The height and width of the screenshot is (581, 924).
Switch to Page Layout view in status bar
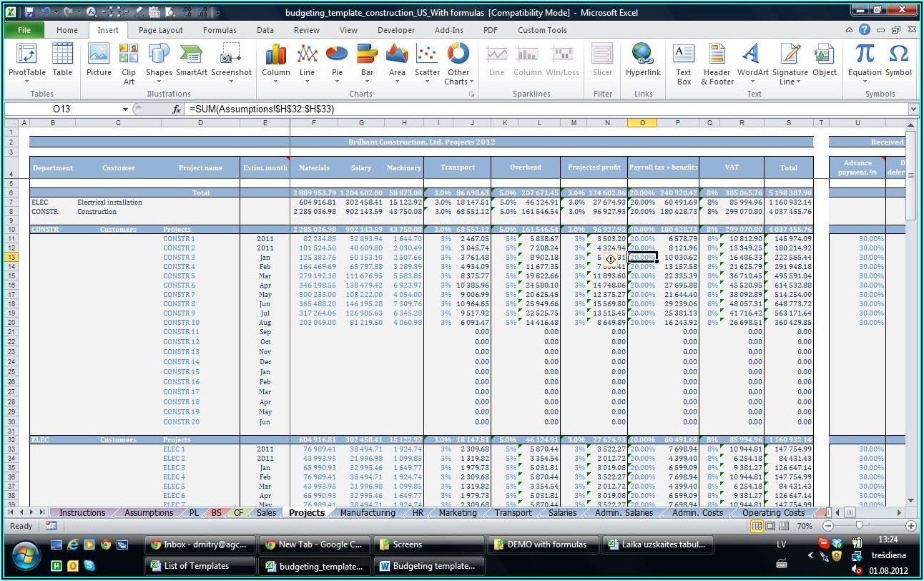pyautogui.click(x=770, y=526)
